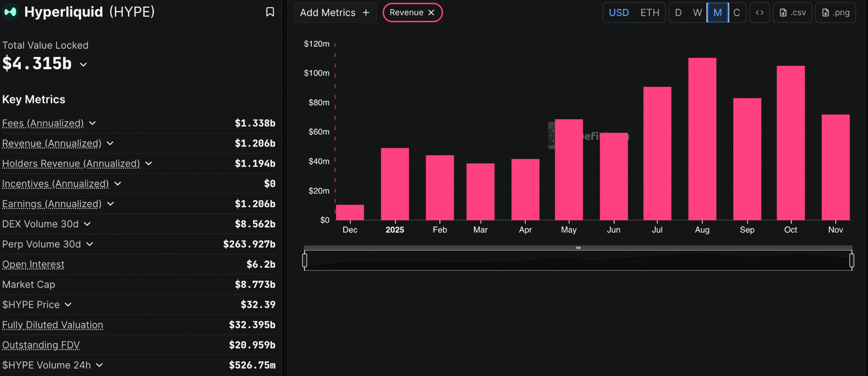Expand Fees (Annualized) details
Image resolution: width=868 pixels, height=376 pixels.
[x=92, y=123]
